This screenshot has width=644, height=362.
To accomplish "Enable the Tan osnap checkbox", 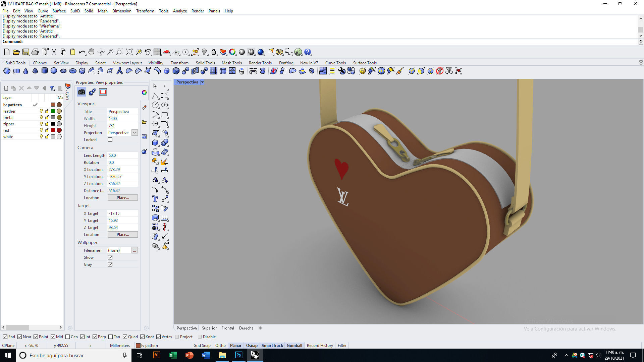I will [x=111, y=337].
